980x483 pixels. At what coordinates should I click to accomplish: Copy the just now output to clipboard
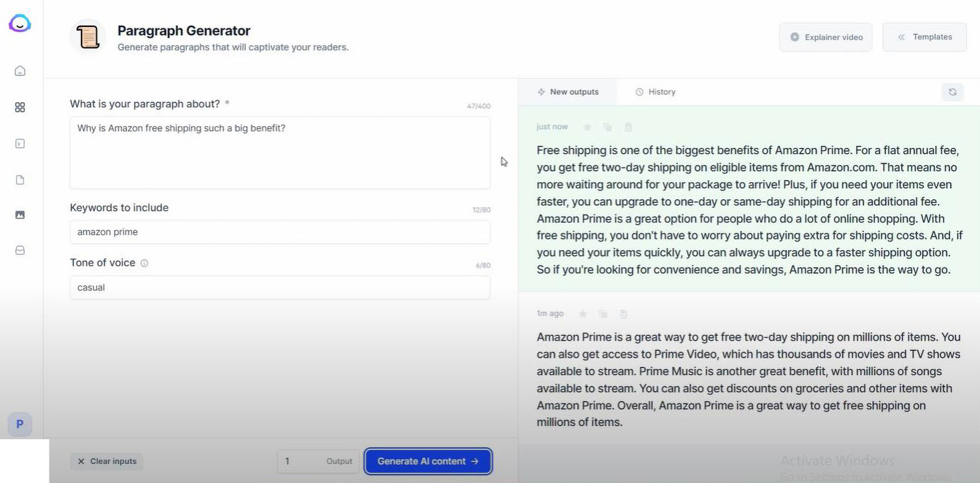coord(607,127)
